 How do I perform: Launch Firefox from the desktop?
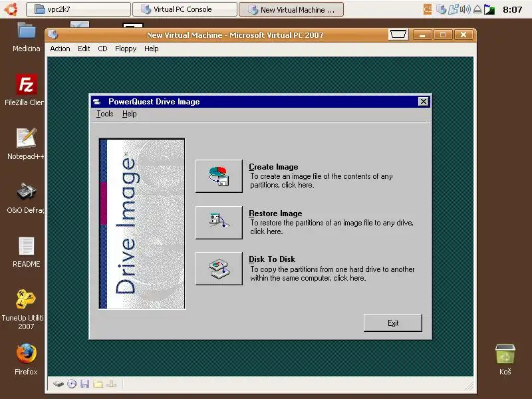point(26,359)
